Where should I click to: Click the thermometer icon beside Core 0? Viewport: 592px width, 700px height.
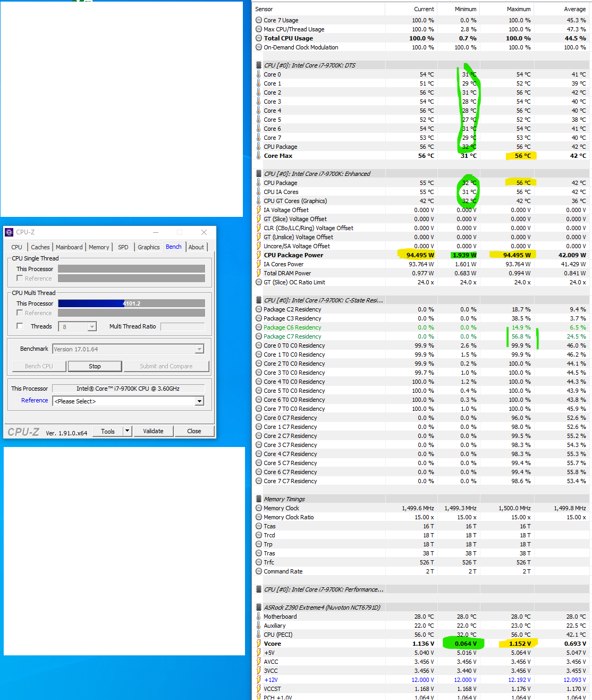[x=259, y=74]
